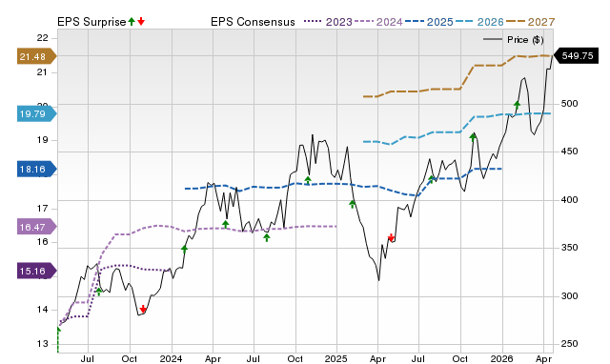Select the green surprise arrow of August 2025
This screenshot has width=610, height=364.
[x=431, y=179]
